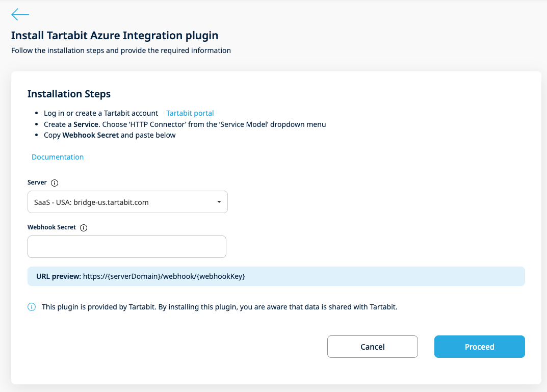Viewport: 547px width, 392px height.
Task: Click the Proceed button
Action: click(479, 347)
